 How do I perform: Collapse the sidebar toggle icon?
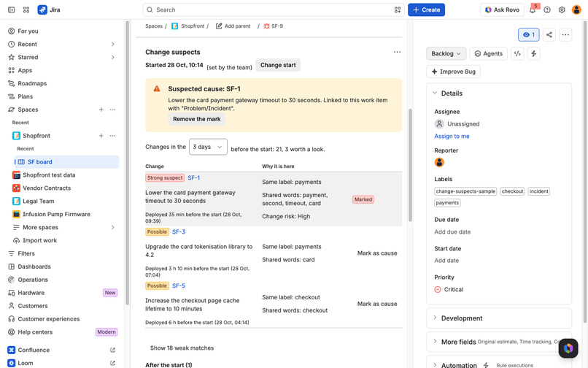(x=11, y=9)
